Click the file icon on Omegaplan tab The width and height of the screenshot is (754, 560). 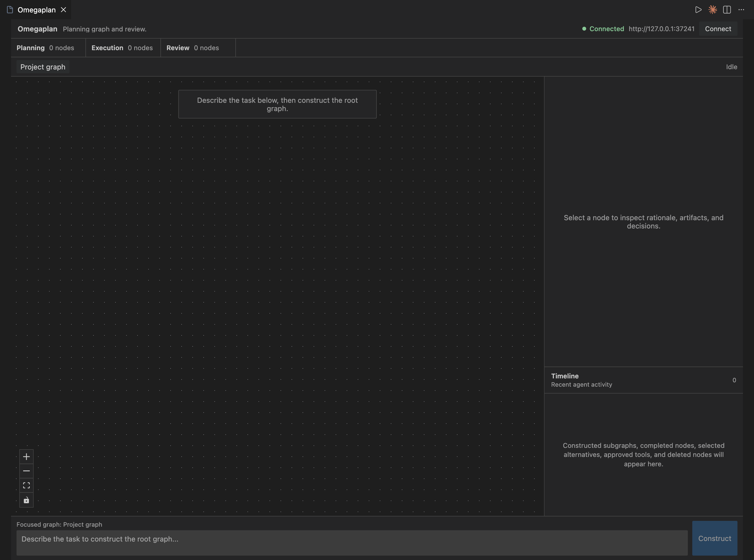(x=10, y=10)
